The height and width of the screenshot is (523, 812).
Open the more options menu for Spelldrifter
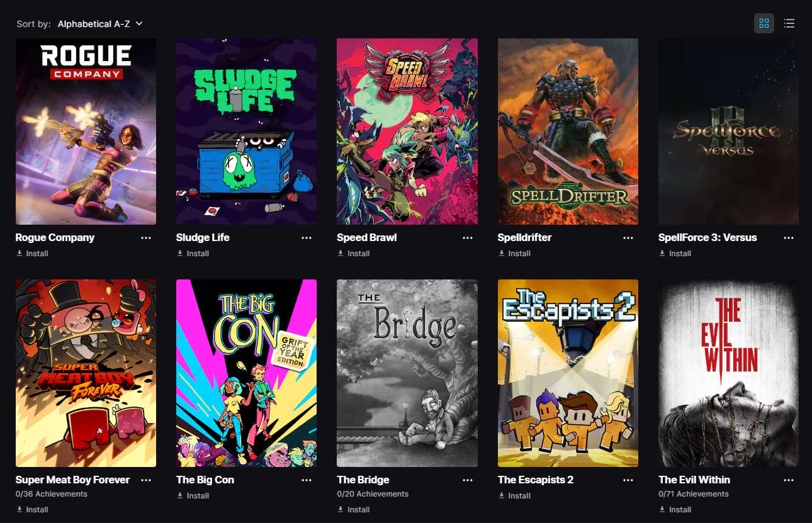(628, 238)
